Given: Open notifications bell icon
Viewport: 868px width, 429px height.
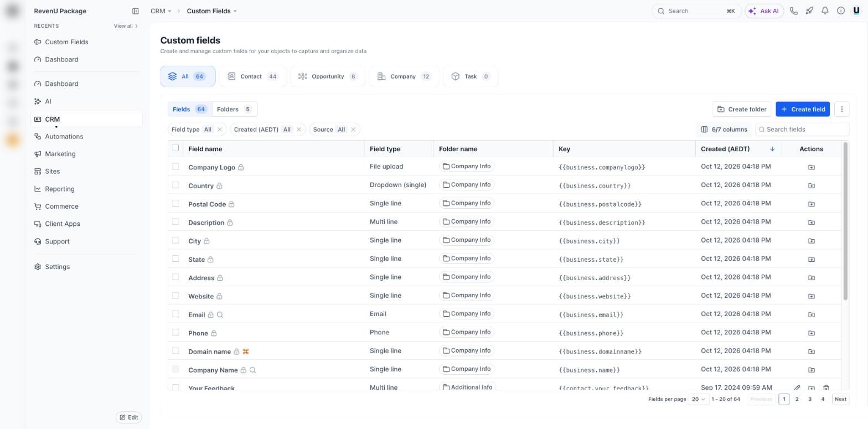Looking at the screenshot, I should (825, 11).
